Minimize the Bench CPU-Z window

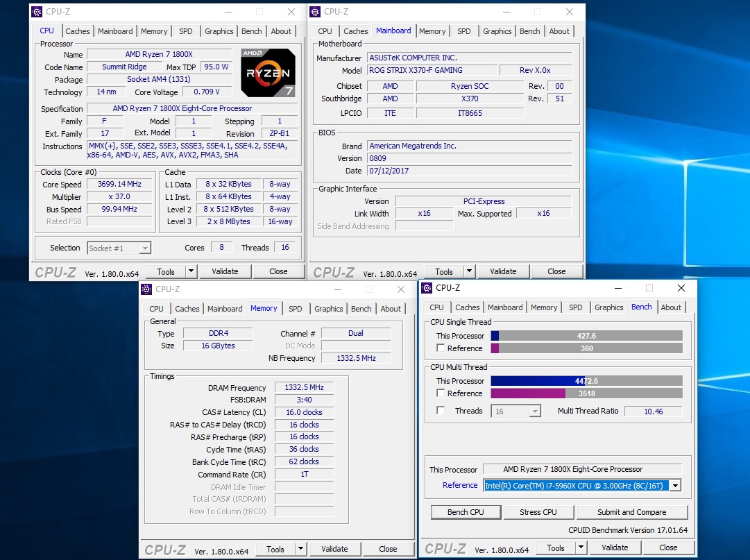[x=618, y=288]
